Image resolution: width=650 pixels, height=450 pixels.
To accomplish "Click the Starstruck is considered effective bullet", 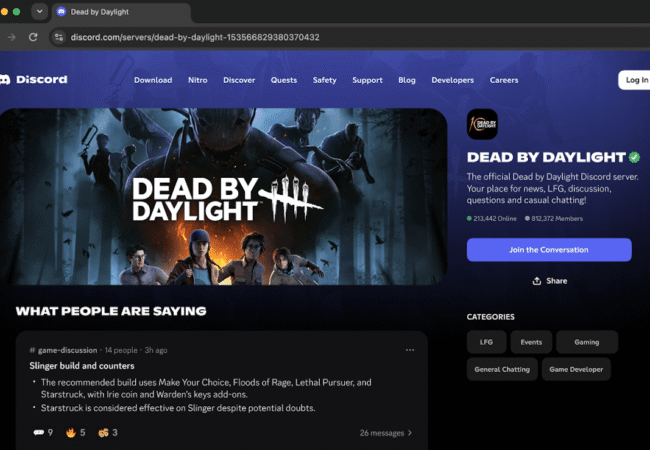I will coord(178,408).
